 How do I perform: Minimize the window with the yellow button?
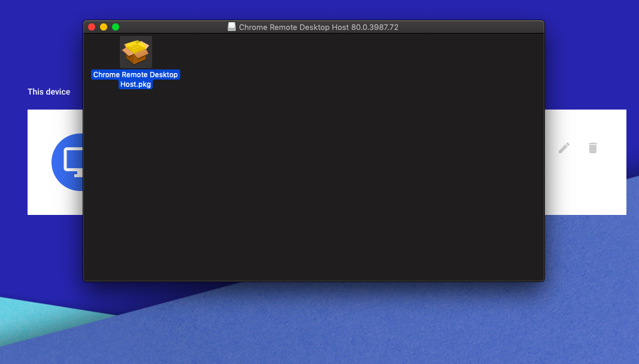click(104, 27)
